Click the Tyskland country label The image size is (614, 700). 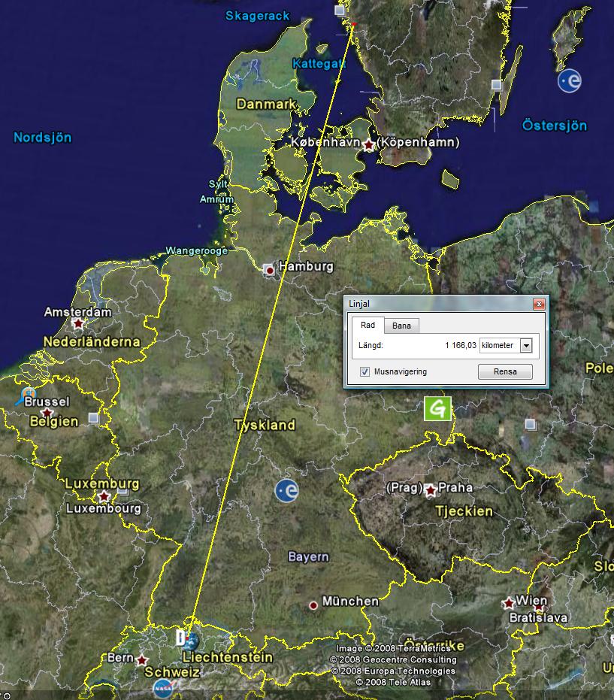click(x=265, y=425)
